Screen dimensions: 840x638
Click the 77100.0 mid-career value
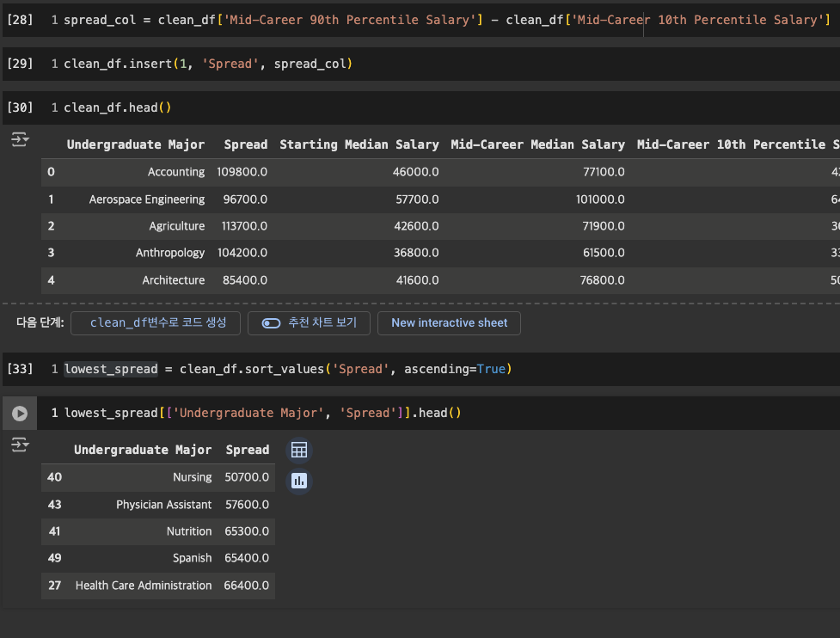point(604,172)
